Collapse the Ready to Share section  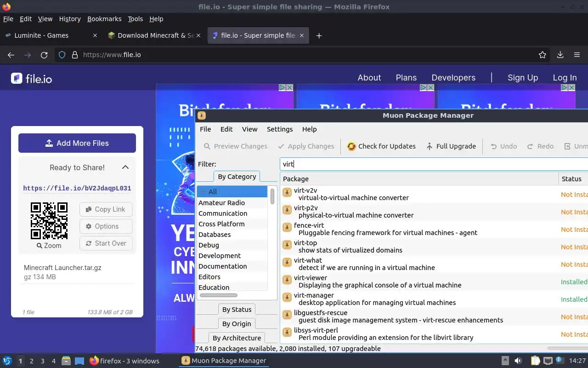pyautogui.click(x=125, y=167)
